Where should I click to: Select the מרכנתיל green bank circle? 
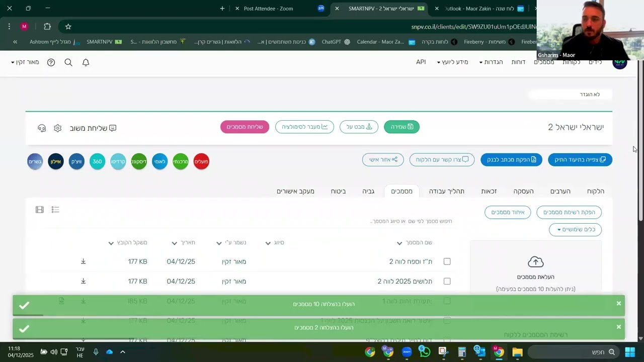point(181,161)
